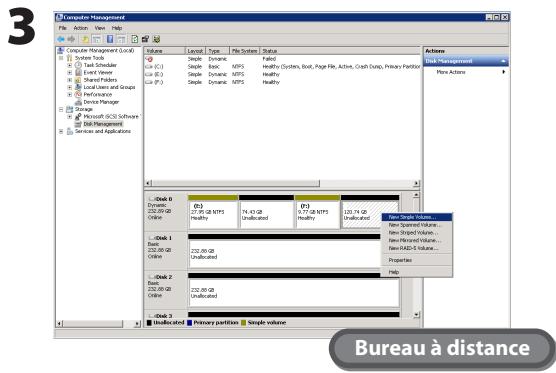Click the Shared Folders icon
The height and width of the screenshot is (373, 556).
coord(78,80)
